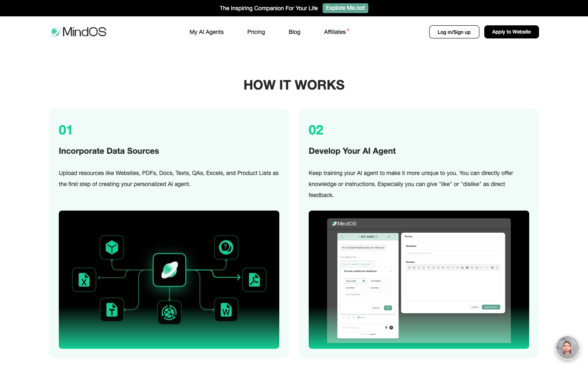
Task: Click the text document T icon
Action: point(112,310)
